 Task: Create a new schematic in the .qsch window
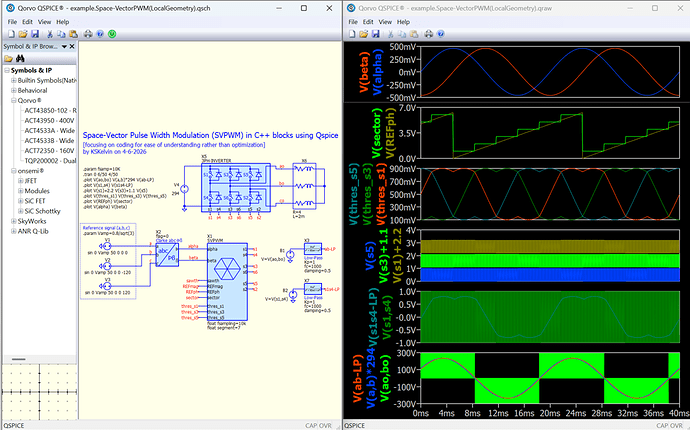(x=11, y=34)
